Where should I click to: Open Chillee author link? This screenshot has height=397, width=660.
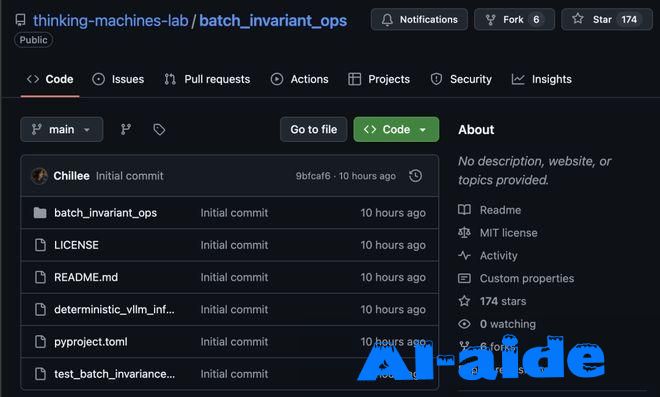[71, 176]
